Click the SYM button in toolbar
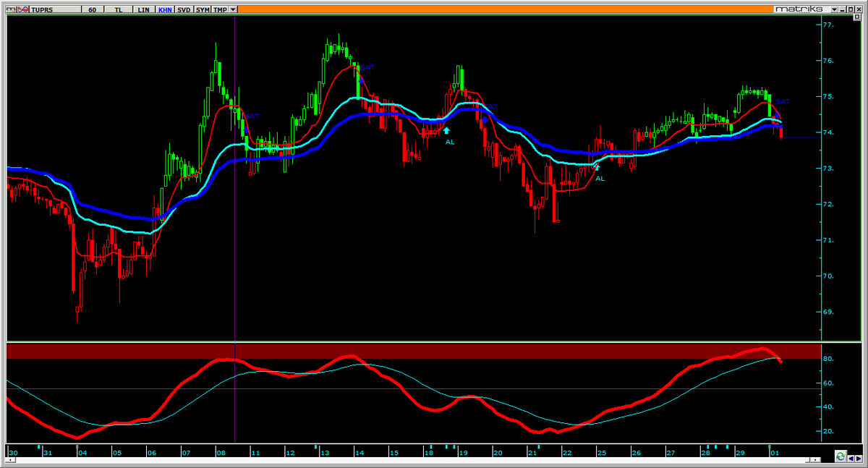Image resolution: width=868 pixels, height=468 pixels. coord(203,9)
